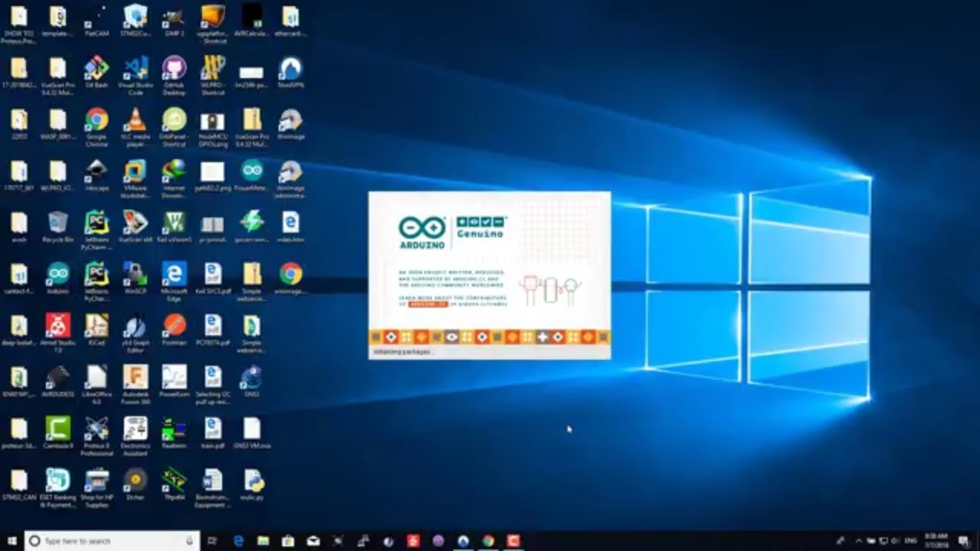Screen dimensions: 980x551
Task: Open GitHub Desktop shortcut
Action: pos(174,75)
